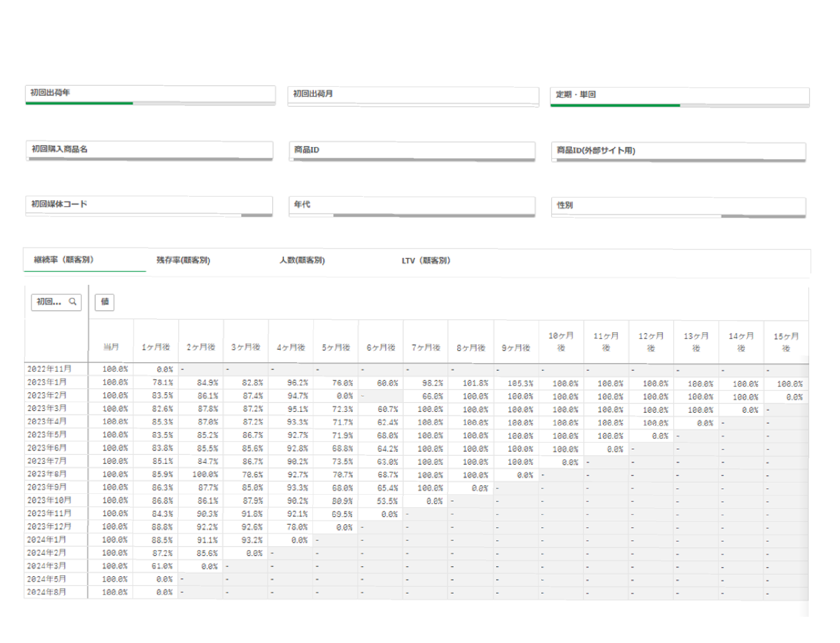This screenshot has width=840, height=643.
Task: Select the 2024年8月 row label
Action: pos(47,592)
